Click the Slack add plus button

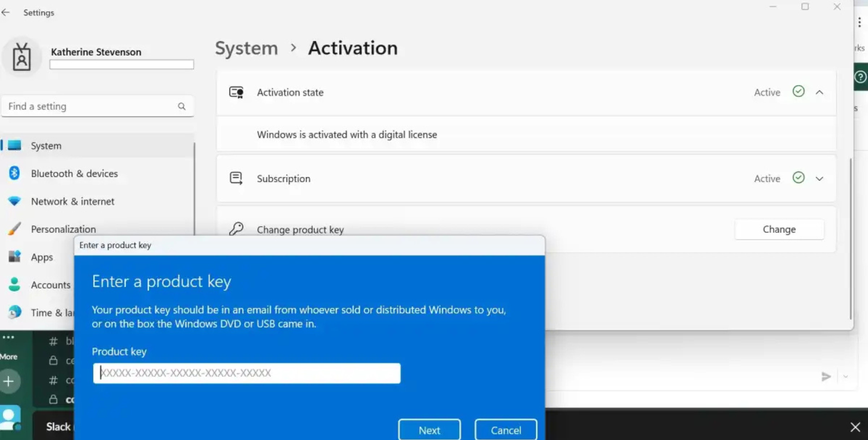(9, 381)
